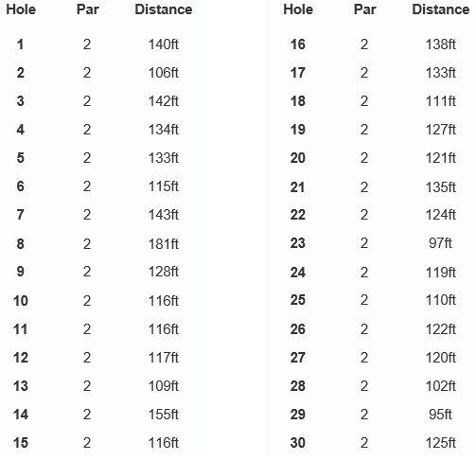Select the 106ft distance for hole 2
The image size is (476, 460).
pyautogui.click(x=164, y=73)
